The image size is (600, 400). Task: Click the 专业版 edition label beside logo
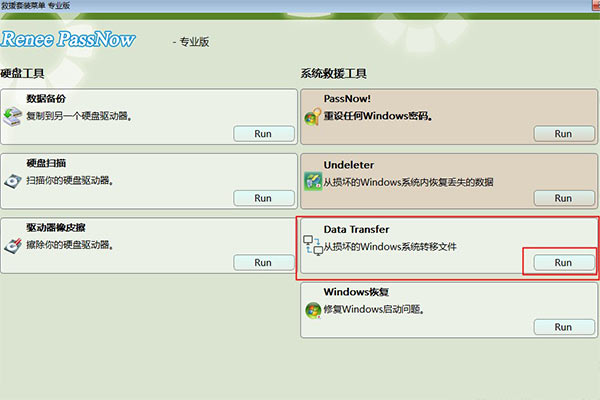coord(194,42)
